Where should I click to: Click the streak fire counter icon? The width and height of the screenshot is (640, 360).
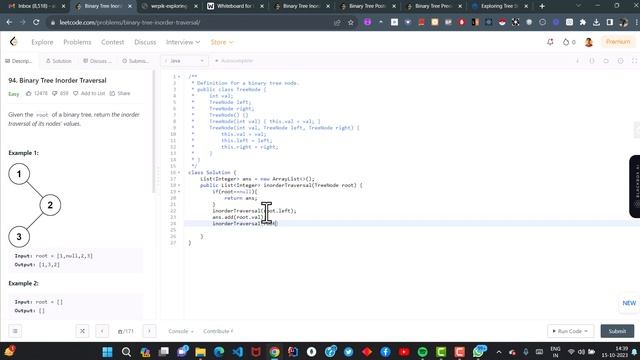click(x=566, y=42)
